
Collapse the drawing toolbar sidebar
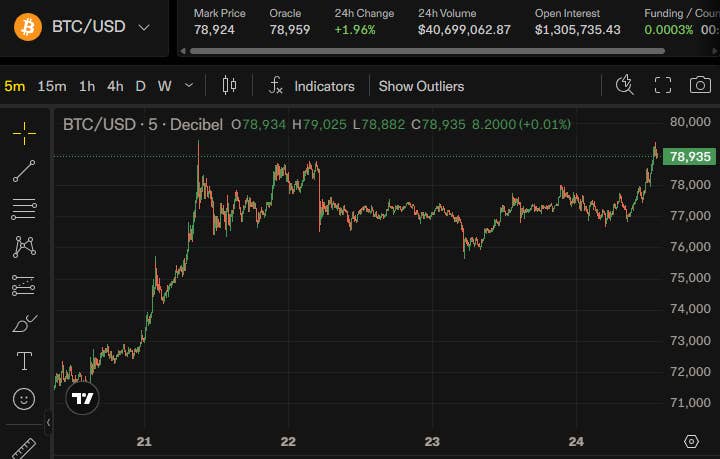[x=48, y=422]
